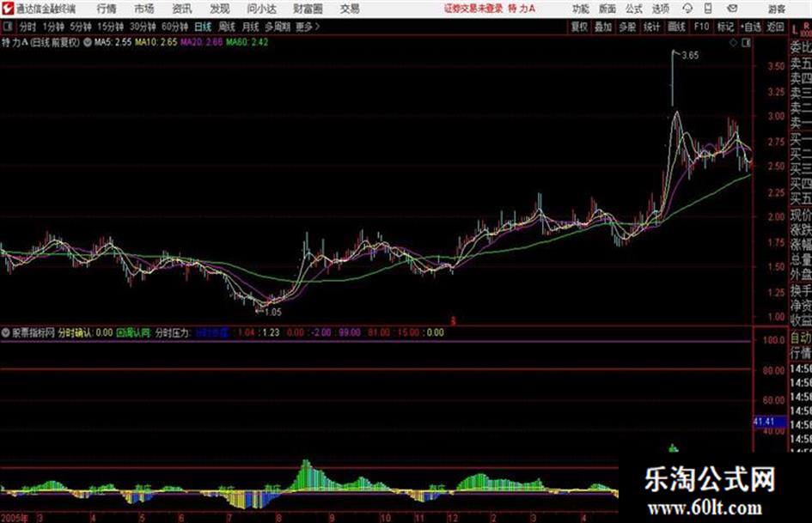Click the 游客 user label
This screenshot has height=523, width=812.
776,9
